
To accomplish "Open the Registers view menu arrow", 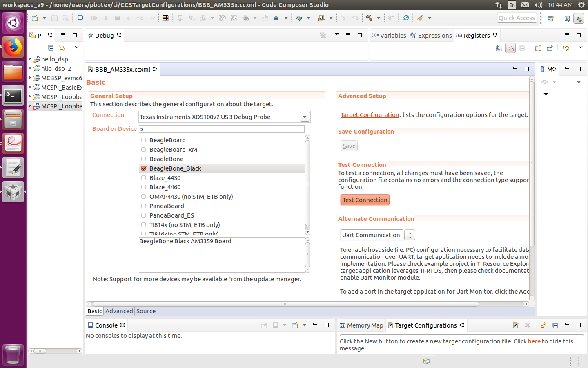I will [x=580, y=47].
